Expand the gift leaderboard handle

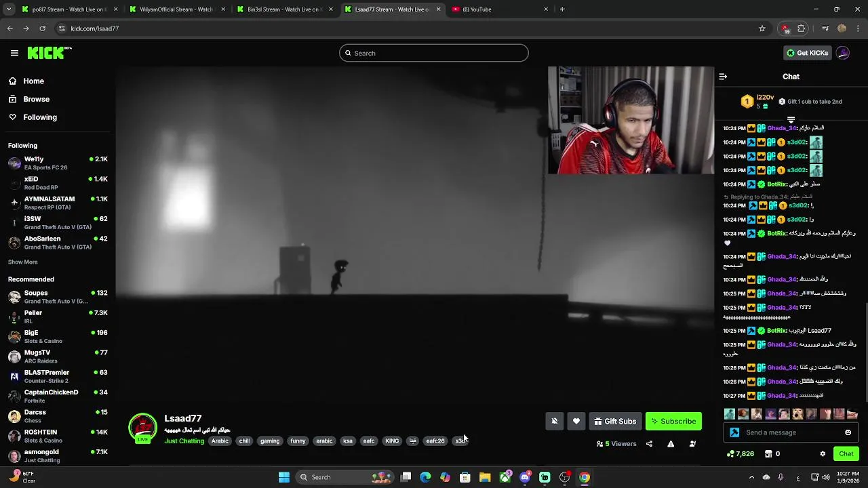(791, 120)
